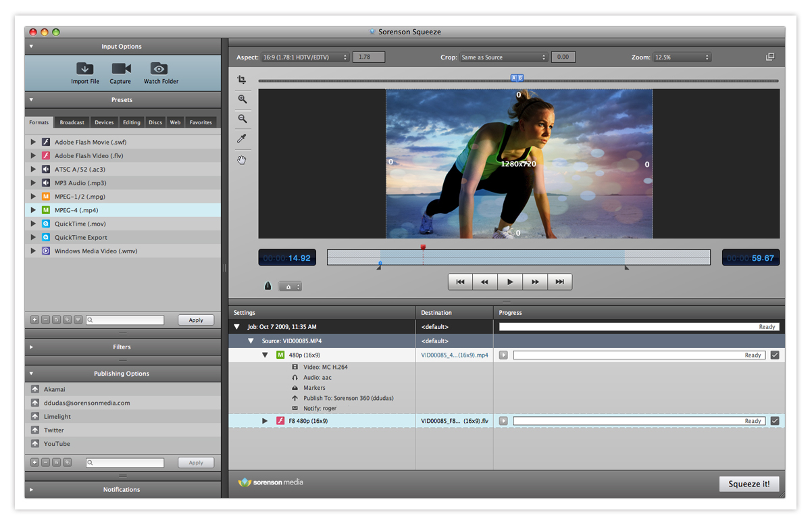Open the Crop 'Same as Source' dropdown

[503, 57]
